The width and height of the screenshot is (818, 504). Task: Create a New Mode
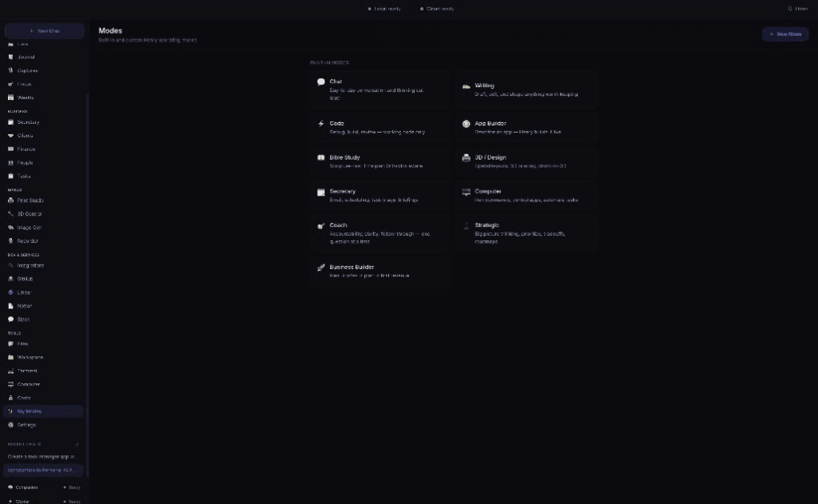tap(785, 34)
